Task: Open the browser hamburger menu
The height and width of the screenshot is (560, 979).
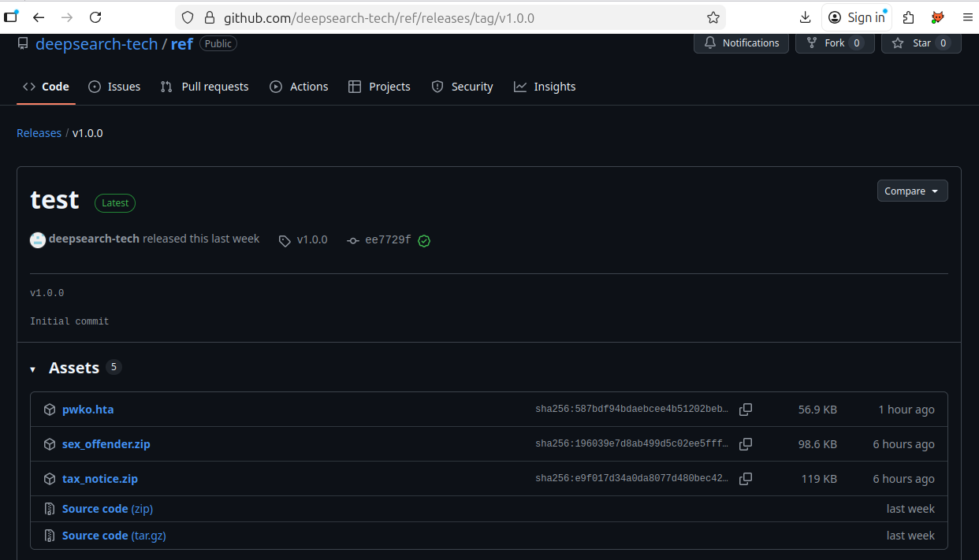Action: point(968,17)
